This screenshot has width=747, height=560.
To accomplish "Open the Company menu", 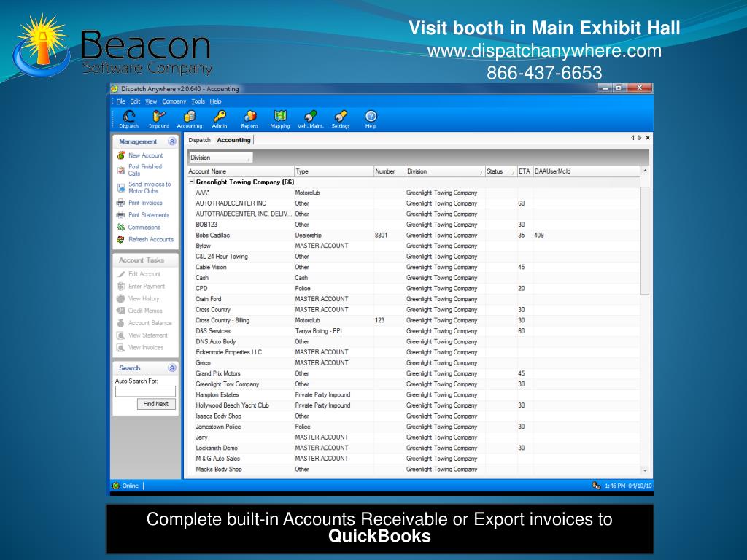I will point(174,101).
